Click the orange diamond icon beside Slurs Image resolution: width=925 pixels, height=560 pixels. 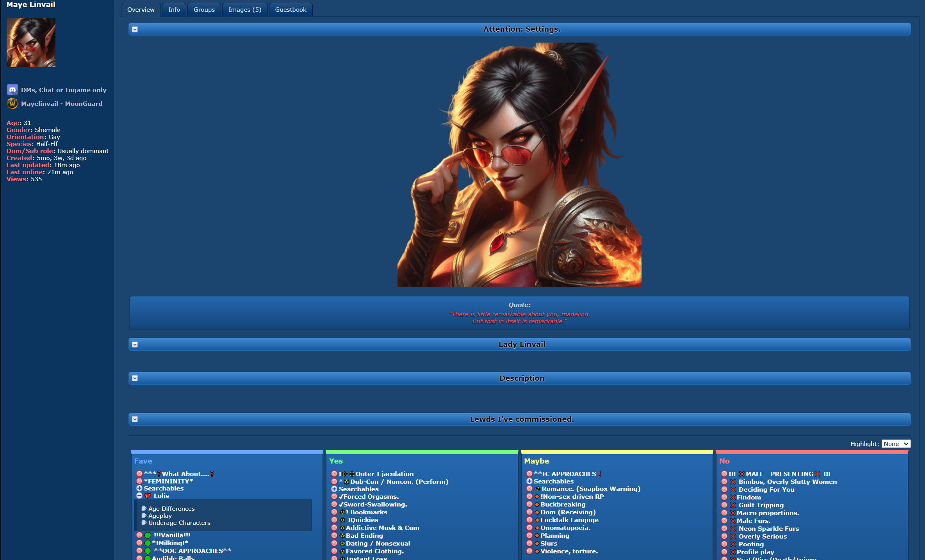tap(537, 544)
